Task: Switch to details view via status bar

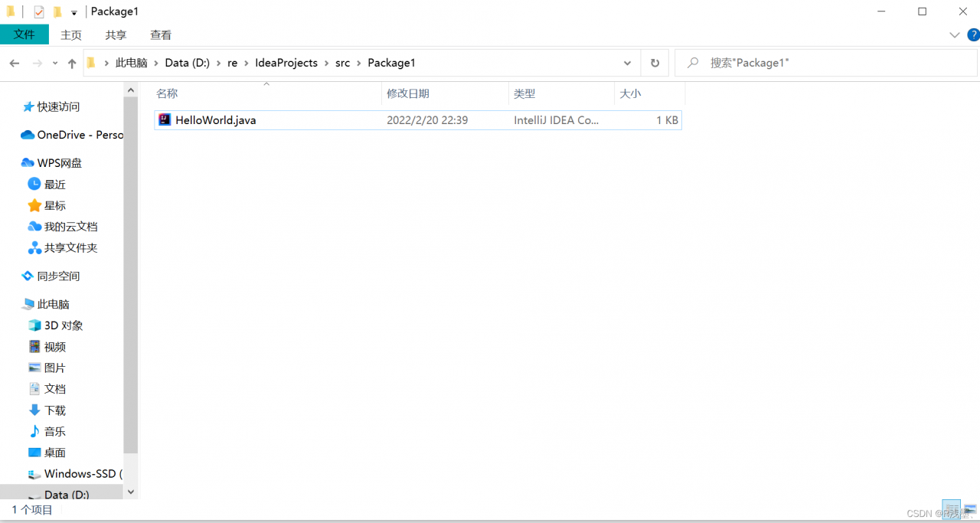Action: (952, 510)
